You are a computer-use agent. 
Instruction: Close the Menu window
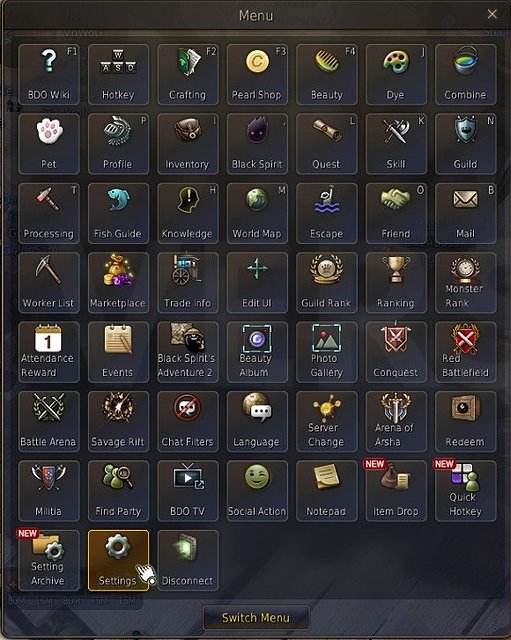[492, 14]
